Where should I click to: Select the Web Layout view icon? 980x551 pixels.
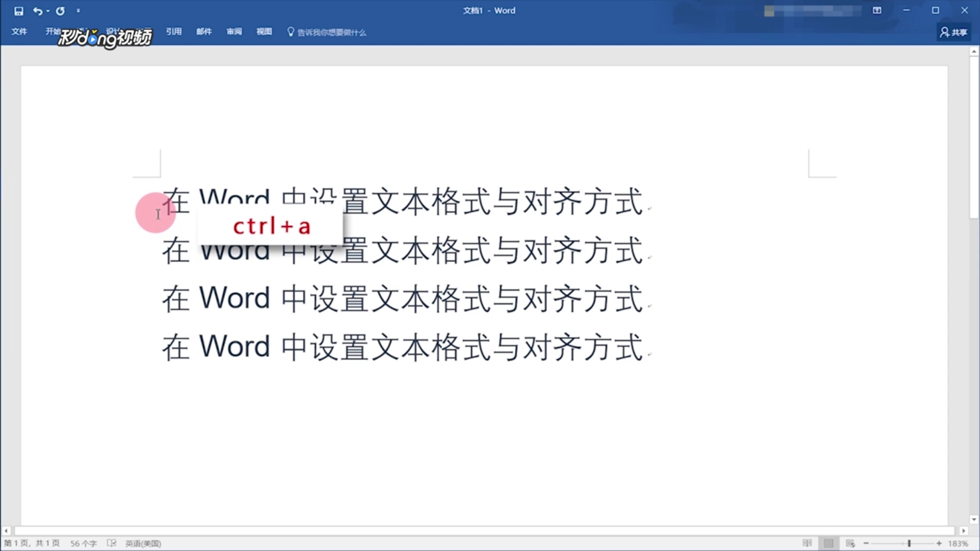(850, 543)
